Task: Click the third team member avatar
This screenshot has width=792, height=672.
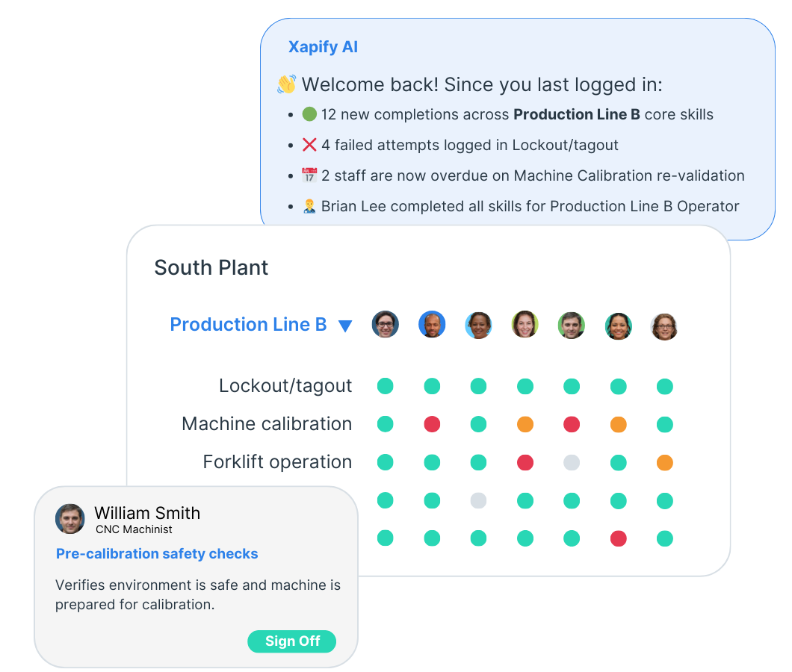Action: coord(478,325)
